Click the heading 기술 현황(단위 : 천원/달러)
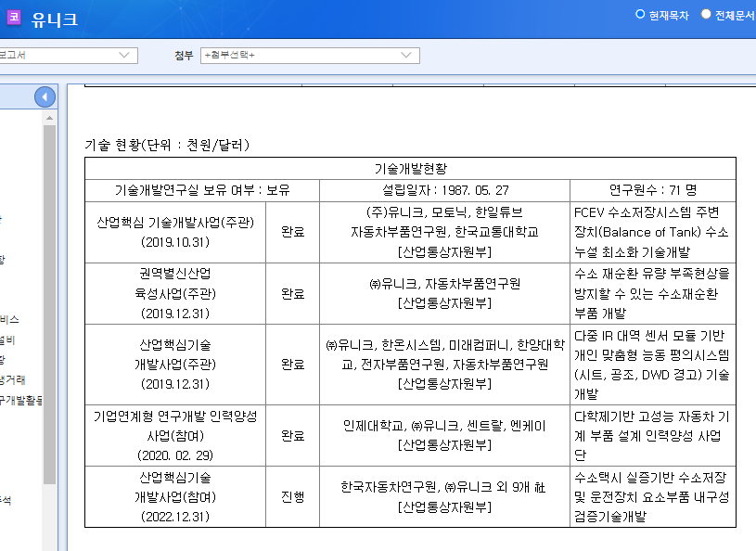Image resolution: width=756 pixels, height=551 pixels. coord(167,145)
